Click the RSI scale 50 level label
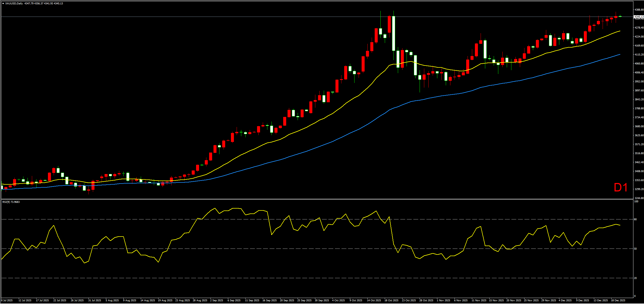 (x=635, y=249)
